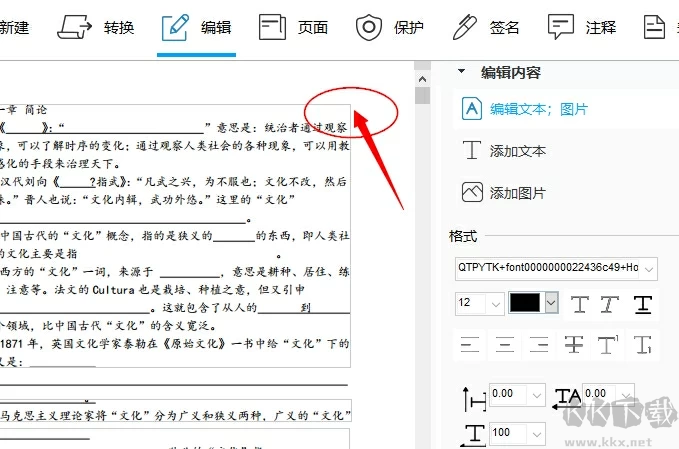Image resolution: width=679 pixels, height=449 pixels.
Task: Open the 保护 tab
Action: point(390,27)
